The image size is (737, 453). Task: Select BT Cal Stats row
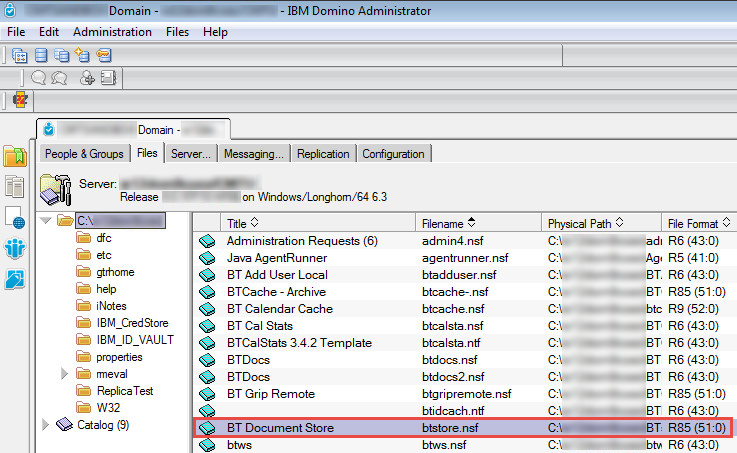click(x=464, y=326)
